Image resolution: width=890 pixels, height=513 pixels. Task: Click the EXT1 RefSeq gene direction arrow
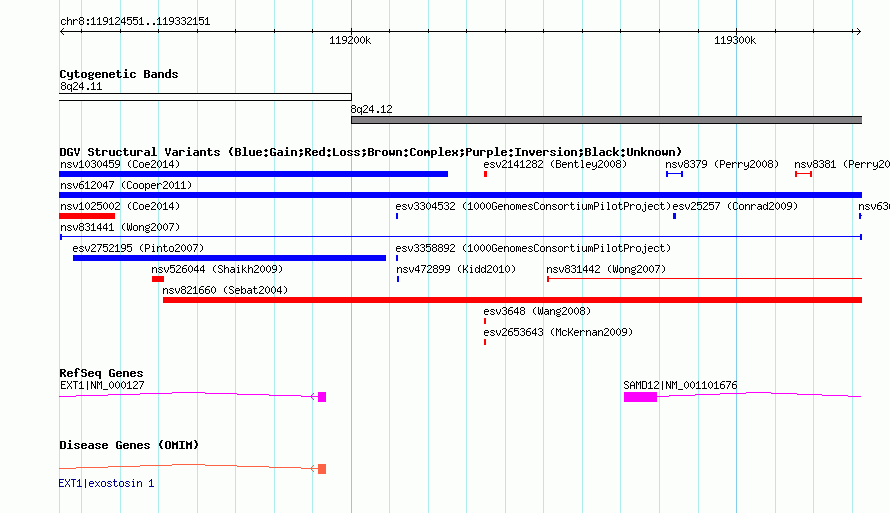tap(313, 397)
